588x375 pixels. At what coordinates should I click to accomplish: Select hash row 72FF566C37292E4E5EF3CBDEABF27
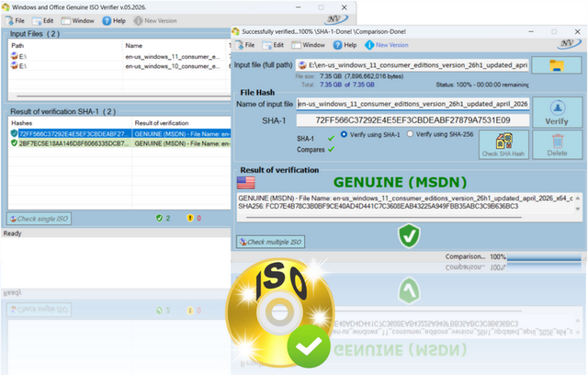coord(120,133)
